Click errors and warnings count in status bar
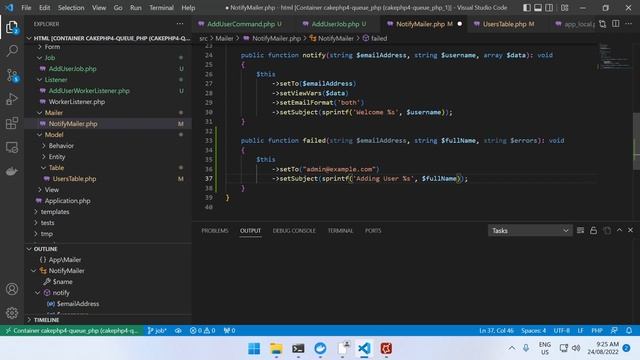Image resolution: width=640 pixels, height=360 pixels. [202, 331]
